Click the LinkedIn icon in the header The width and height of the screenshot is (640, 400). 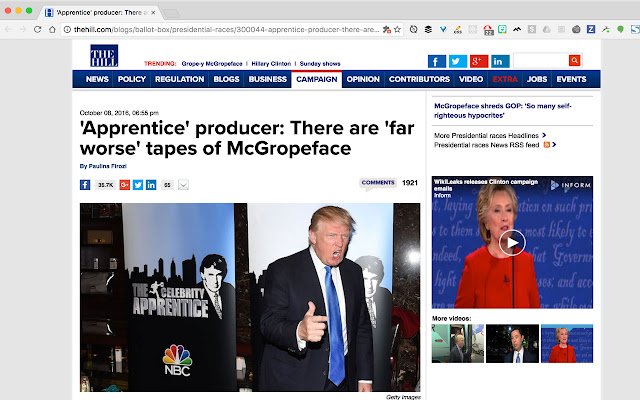pyautogui.click(x=500, y=62)
